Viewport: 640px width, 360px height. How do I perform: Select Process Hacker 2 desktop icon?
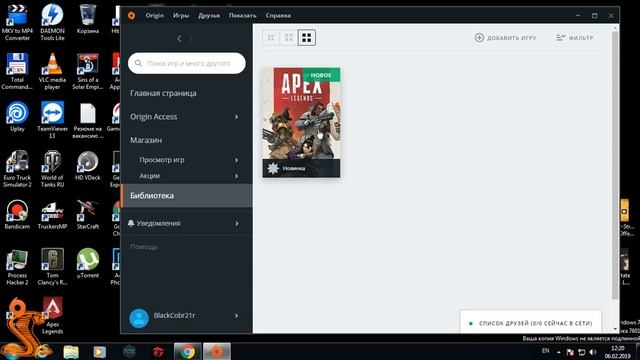coord(17,267)
